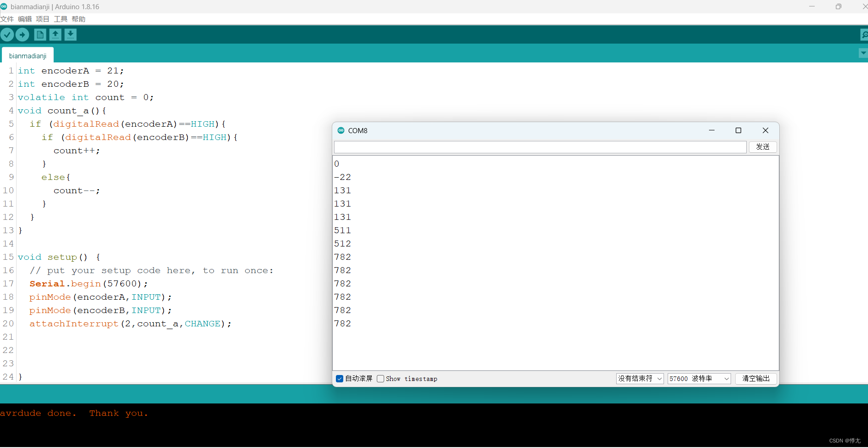The width and height of the screenshot is (868, 448).
Task: Open the 帮助 menu
Action: pyautogui.click(x=79, y=19)
